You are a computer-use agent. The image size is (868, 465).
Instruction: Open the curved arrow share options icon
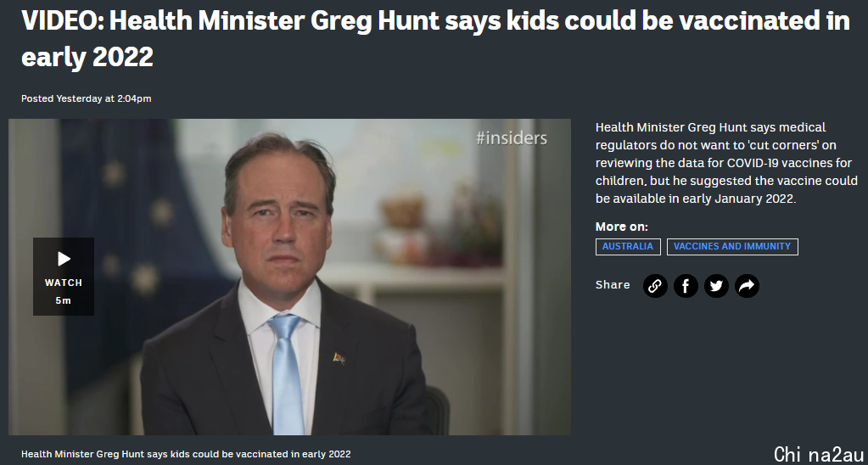pyautogui.click(x=747, y=286)
